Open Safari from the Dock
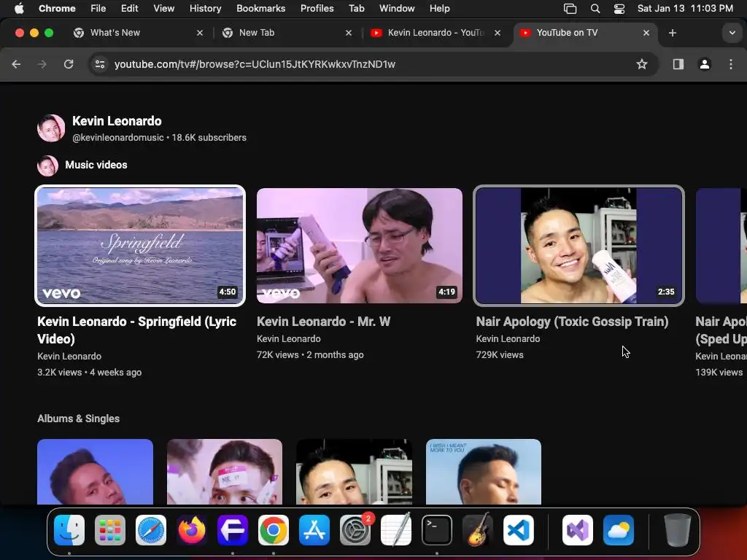Image resolution: width=747 pixels, height=560 pixels. click(151, 530)
